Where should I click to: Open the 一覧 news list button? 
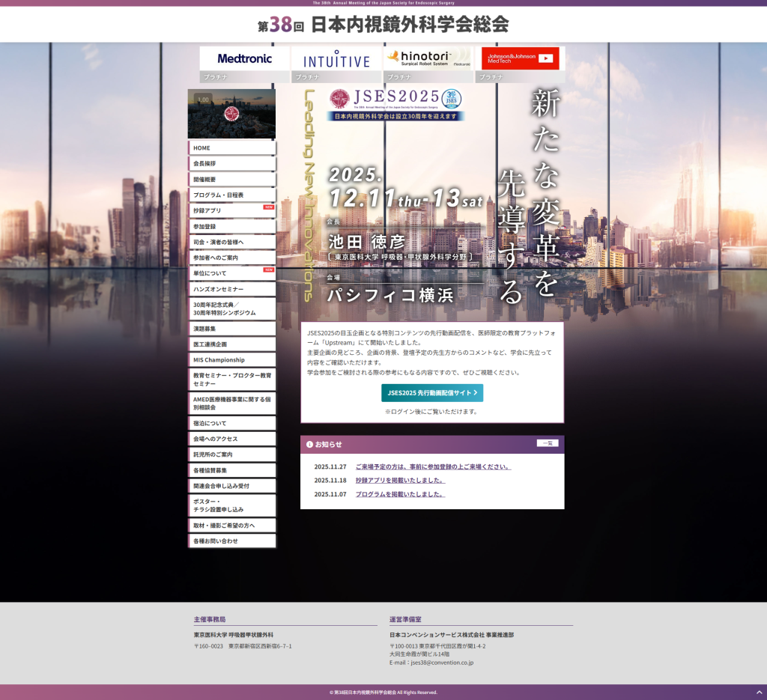coord(547,443)
